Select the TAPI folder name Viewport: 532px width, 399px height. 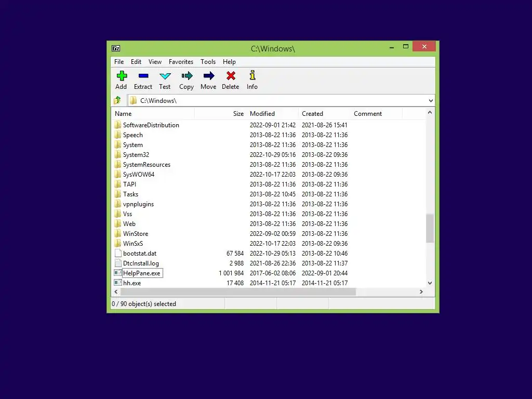point(129,184)
